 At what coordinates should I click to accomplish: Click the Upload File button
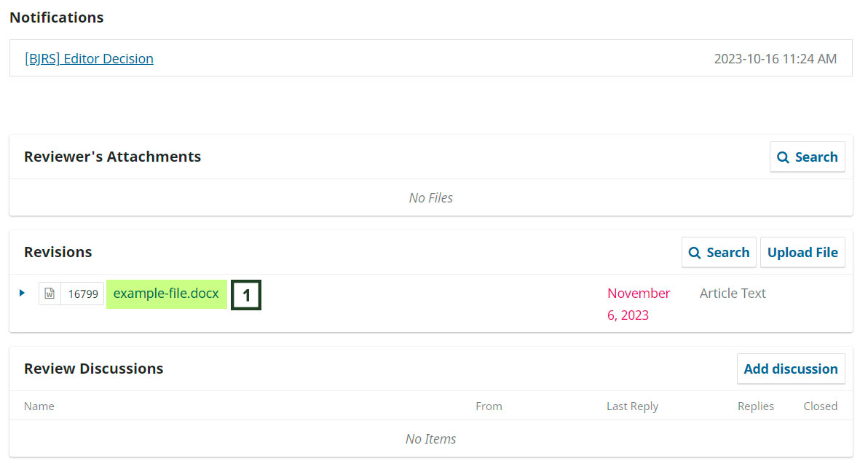click(802, 253)
